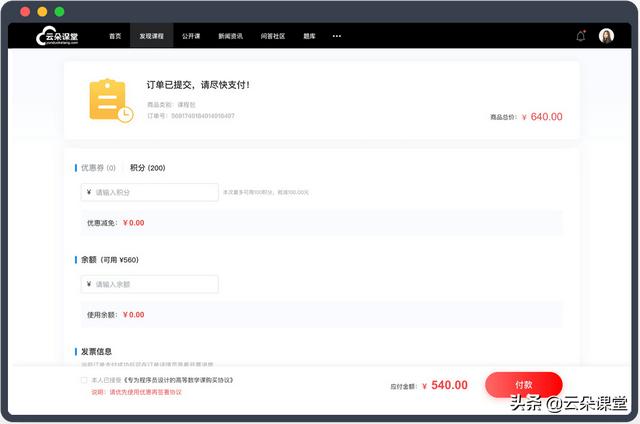Click the macOS yellow minimize button
640x424 pixels.
coord(42,11)
